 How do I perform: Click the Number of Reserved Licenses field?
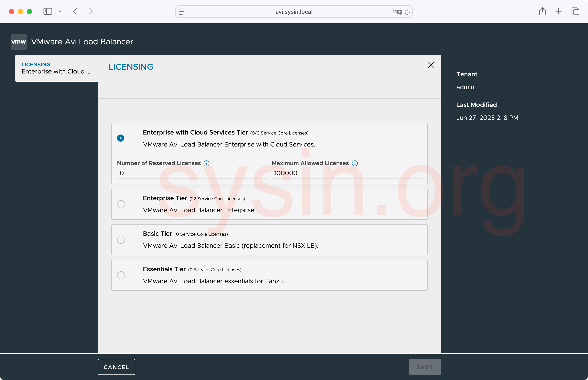tap(192, 173)
